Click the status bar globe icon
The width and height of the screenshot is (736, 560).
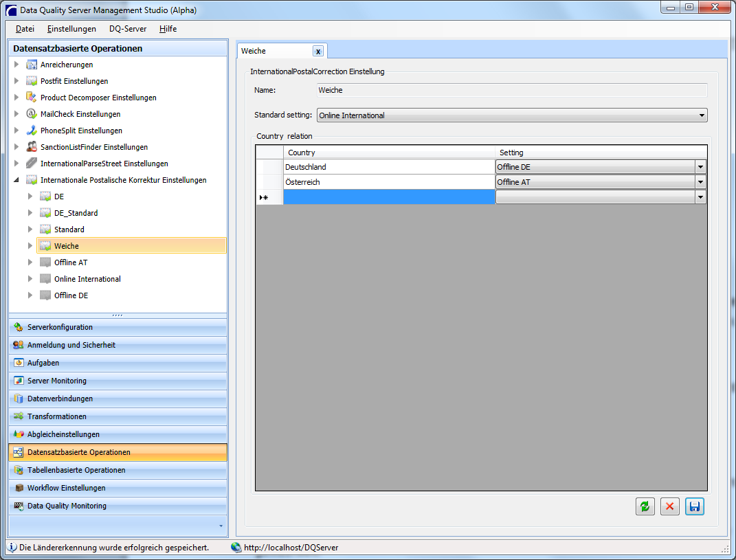point(236,548)
